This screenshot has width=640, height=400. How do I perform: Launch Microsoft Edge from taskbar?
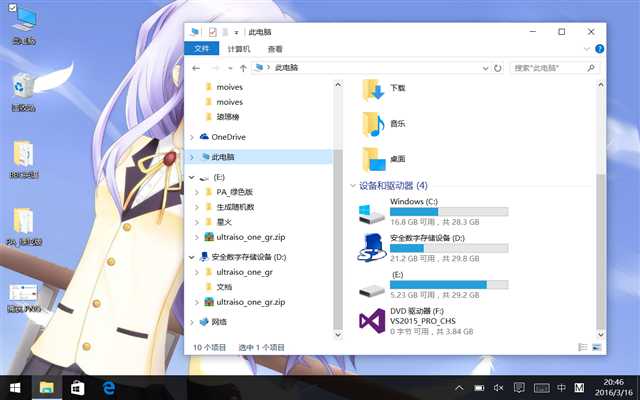[109, 387]
